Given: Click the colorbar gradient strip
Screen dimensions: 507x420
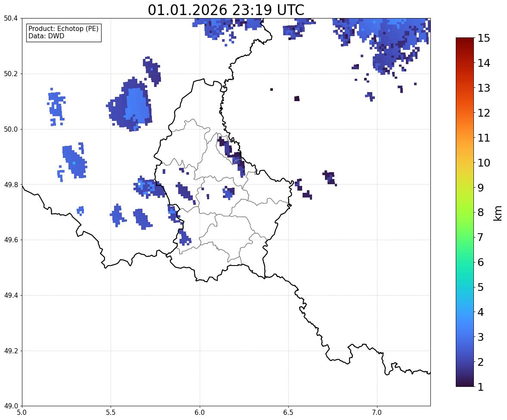Looking at the screenshot, I should click(x=465, y=212).
